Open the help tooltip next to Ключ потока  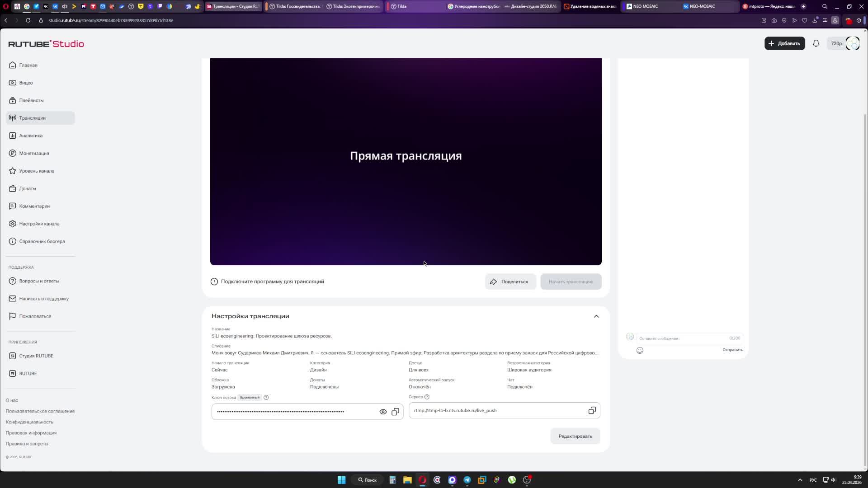coord(266,397)
